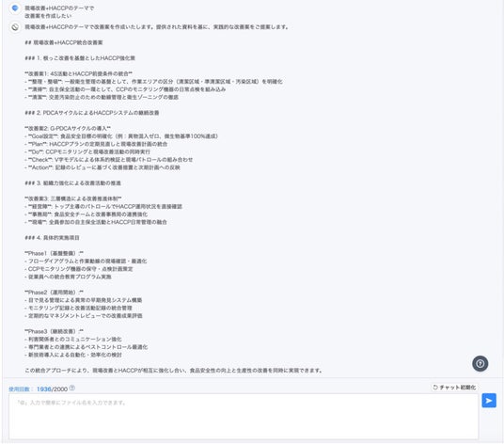Click the Phase2 (運用開始) line
The image size is (504, 444).
point(54,293)
